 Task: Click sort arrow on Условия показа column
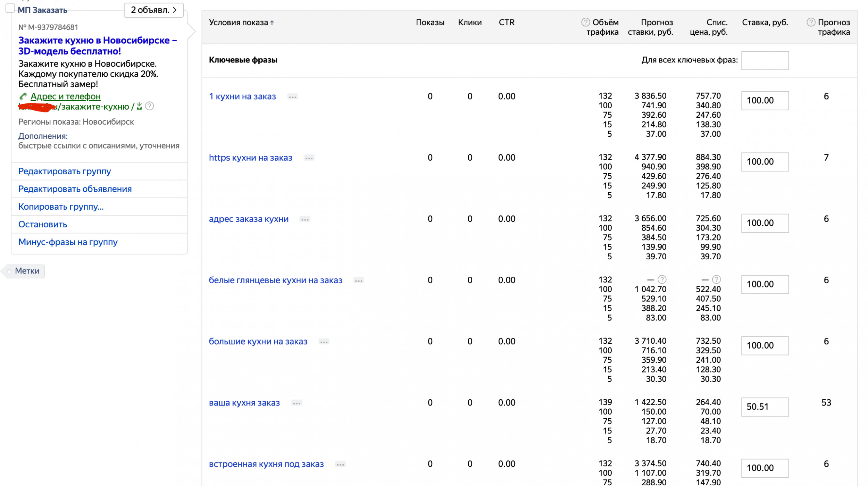coord(272,23)
